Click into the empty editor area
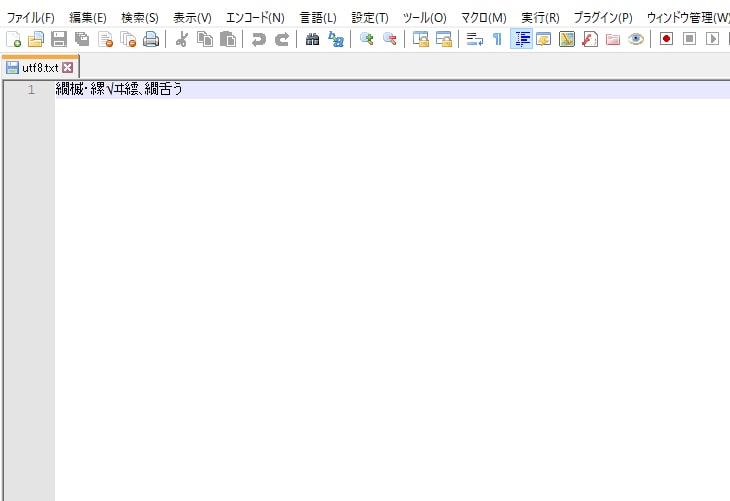This screenshot has height=501, width=730. [x=391, y=298]
